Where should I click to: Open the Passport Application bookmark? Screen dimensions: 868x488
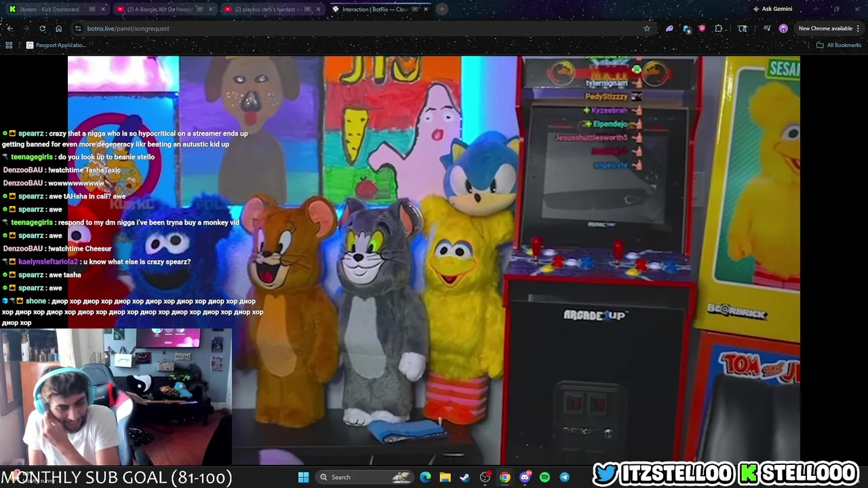point(56,45)
